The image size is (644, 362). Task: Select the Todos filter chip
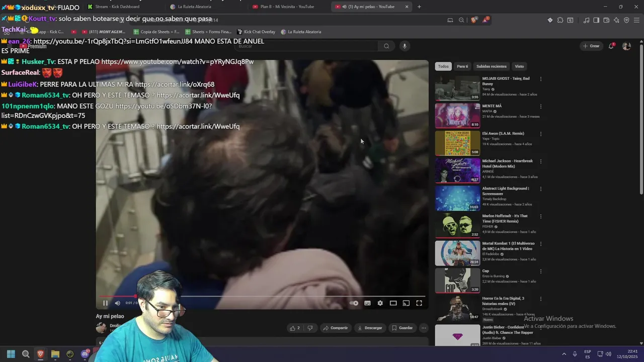443,66
